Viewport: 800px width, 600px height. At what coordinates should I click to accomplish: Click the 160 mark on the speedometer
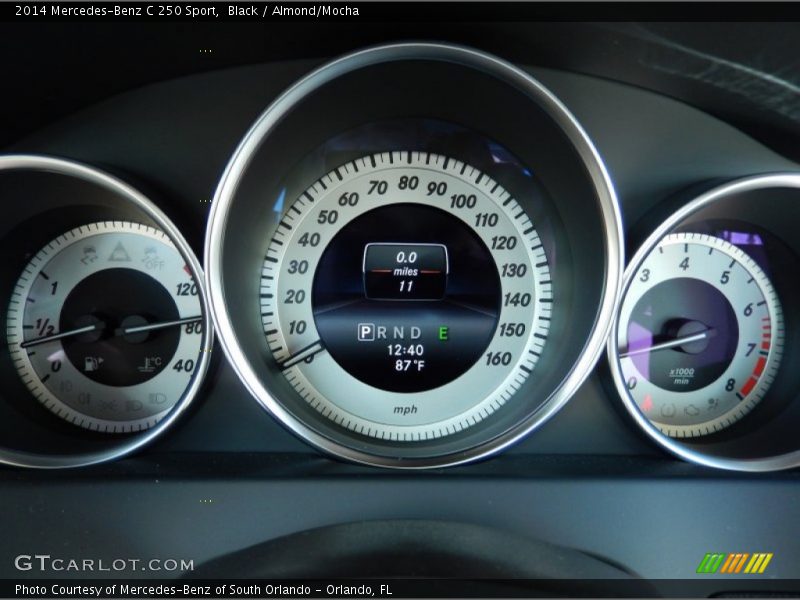[x=498, y=359]
